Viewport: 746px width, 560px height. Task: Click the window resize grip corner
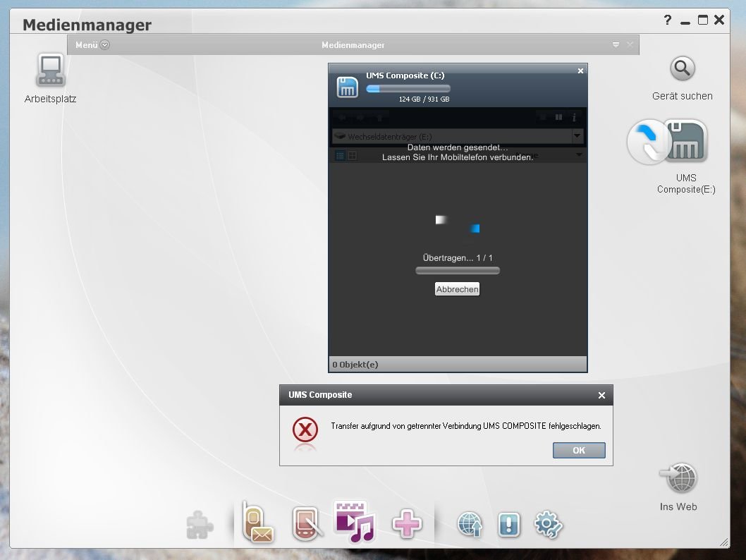724,542
